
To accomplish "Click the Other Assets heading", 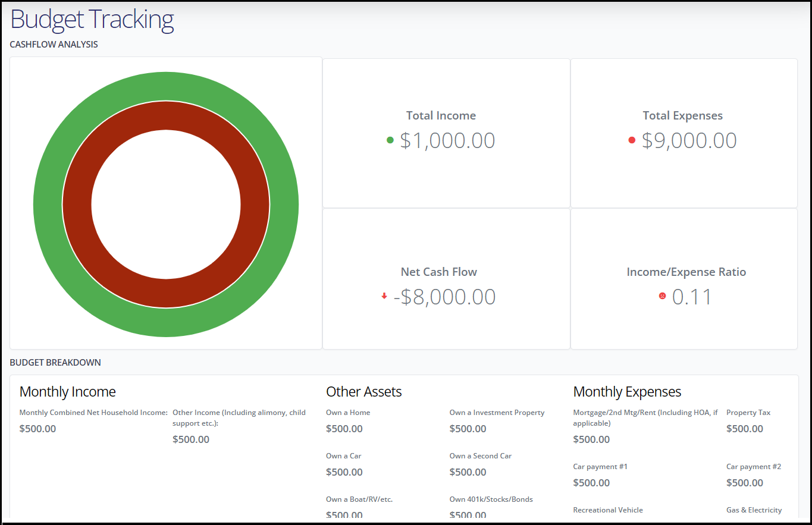I will tap(364, 392).
